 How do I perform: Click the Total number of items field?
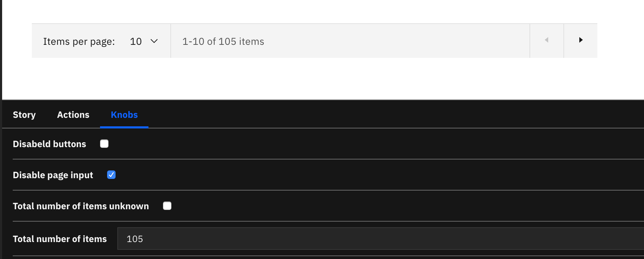tap(247, 239)
